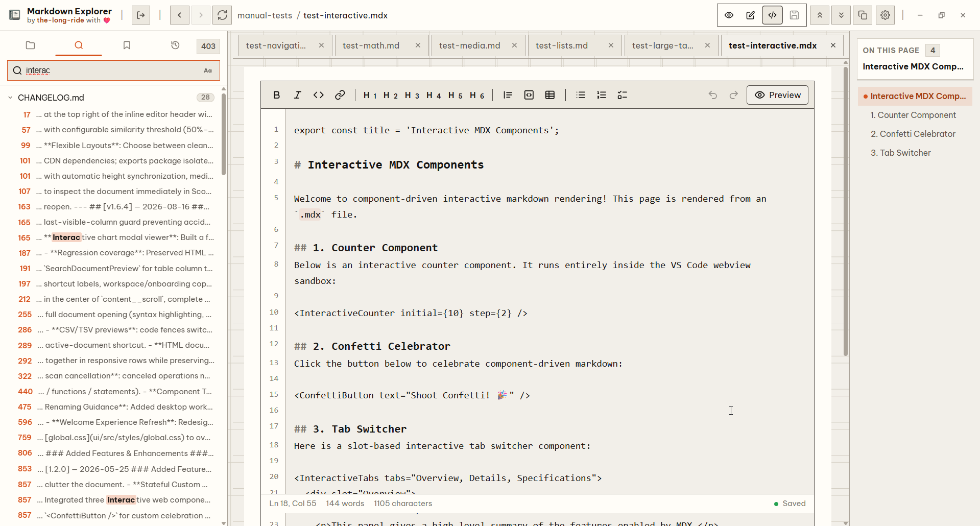
Task: Collapse all sections with double-up chevron
Action: pos(820,15)
